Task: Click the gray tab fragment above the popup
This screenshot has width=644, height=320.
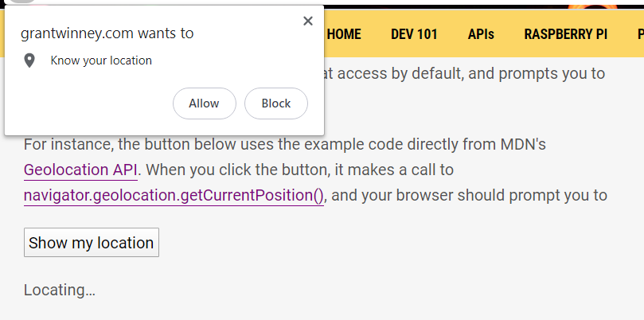Action: [21, 2]
